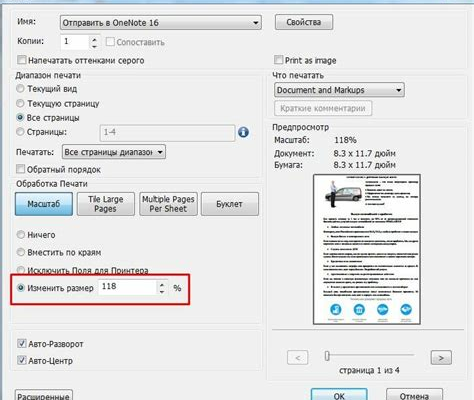
Task: Open printer Свойства button
Action: point(304,22)
